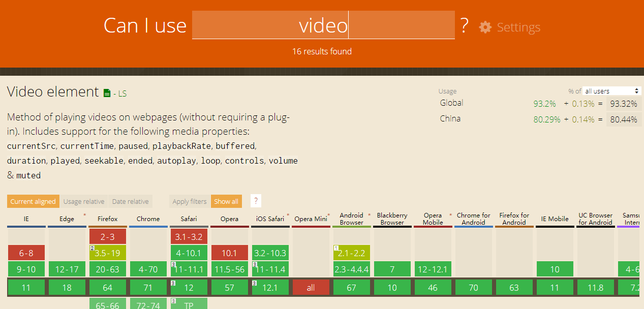Select the IE Mobile column header
The width and height of the screenshot is (644, 309).
point(555,219)
